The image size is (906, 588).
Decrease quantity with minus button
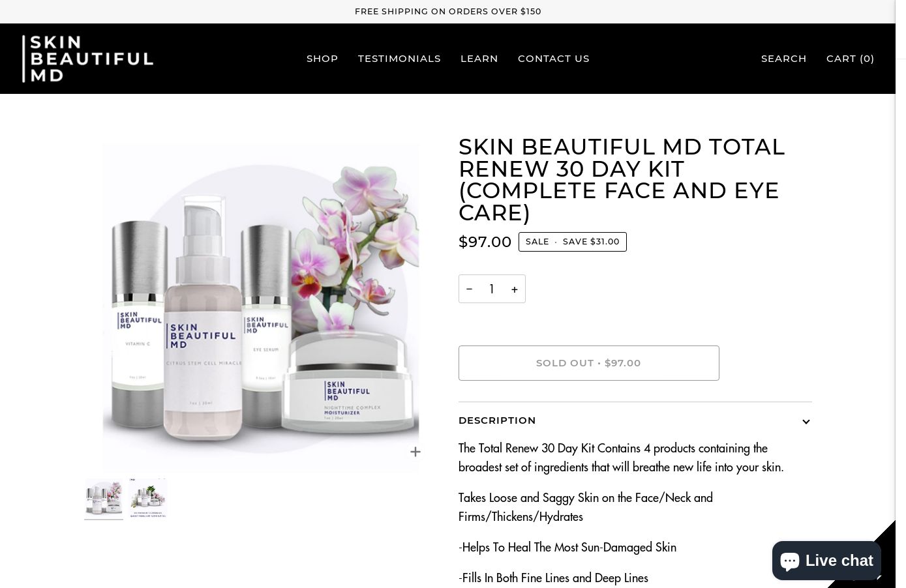click(x=469, y=289)
